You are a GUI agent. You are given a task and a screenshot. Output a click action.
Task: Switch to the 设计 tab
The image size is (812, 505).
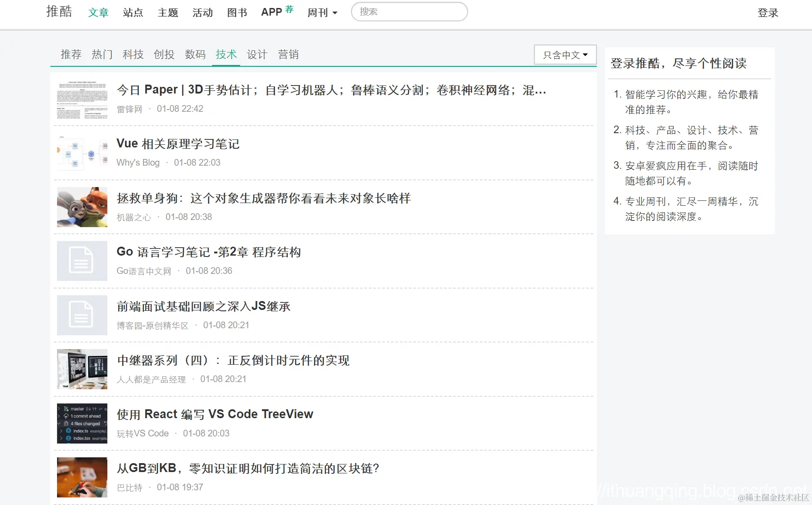(257, 54)
